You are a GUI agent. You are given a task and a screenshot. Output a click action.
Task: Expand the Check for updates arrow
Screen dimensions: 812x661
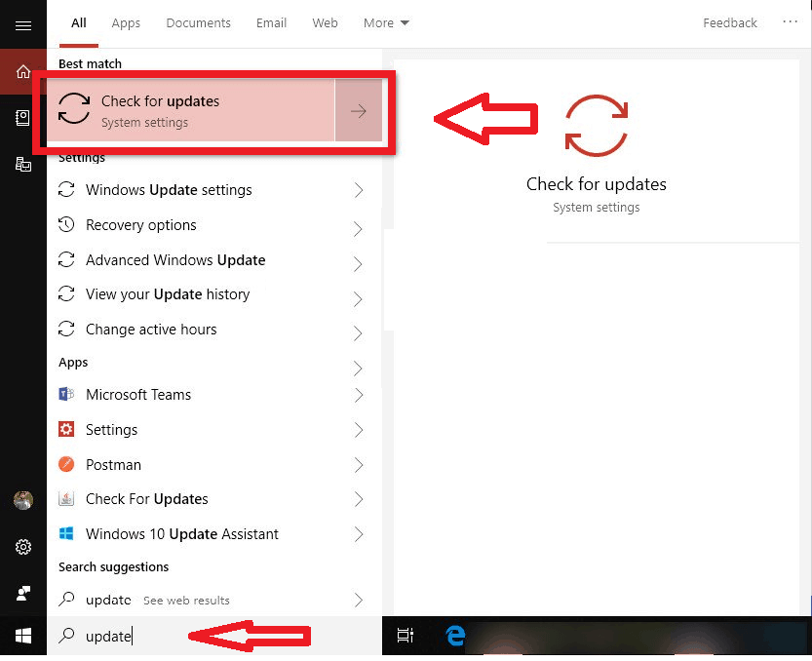359,111
